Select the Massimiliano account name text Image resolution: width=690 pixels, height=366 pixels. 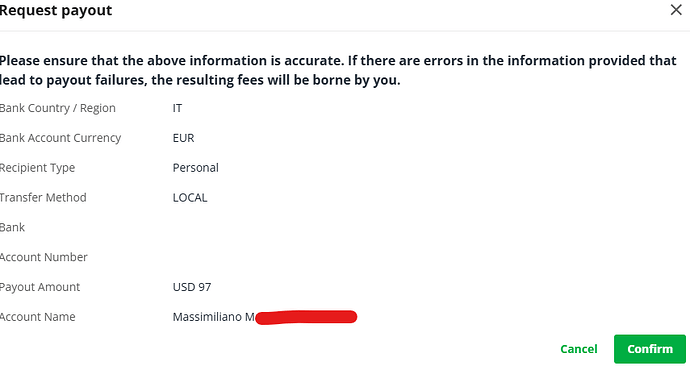click(x=207, y=317)
